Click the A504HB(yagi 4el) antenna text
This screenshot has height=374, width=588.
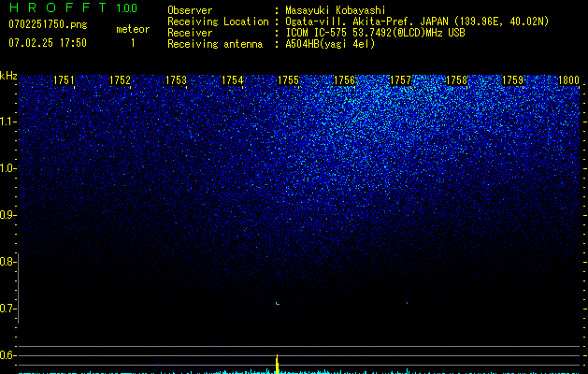[x=330, y=44]
